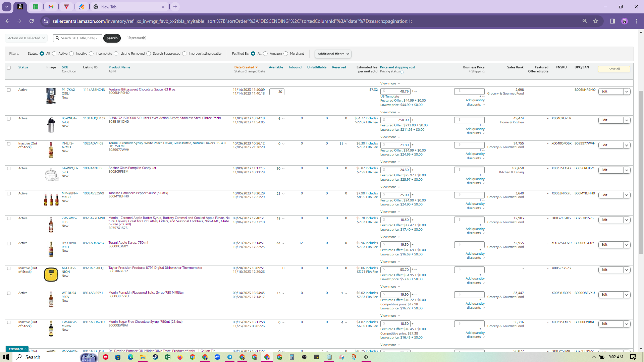Check the BUNN Airpot row checkbox
The height and width of the screenshot is (362, 644).
point(9,119)
